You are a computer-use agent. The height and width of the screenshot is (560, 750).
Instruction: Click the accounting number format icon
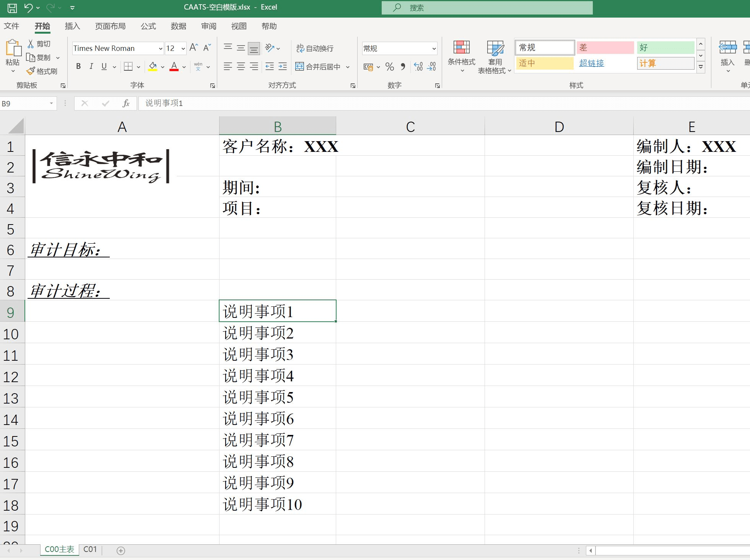(368, 67)
